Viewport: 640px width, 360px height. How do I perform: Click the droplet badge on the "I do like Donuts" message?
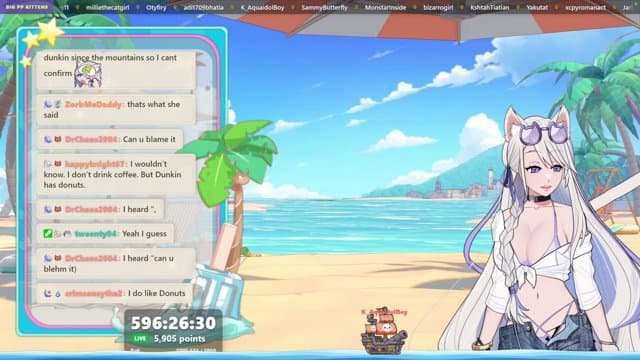[58, 293]
